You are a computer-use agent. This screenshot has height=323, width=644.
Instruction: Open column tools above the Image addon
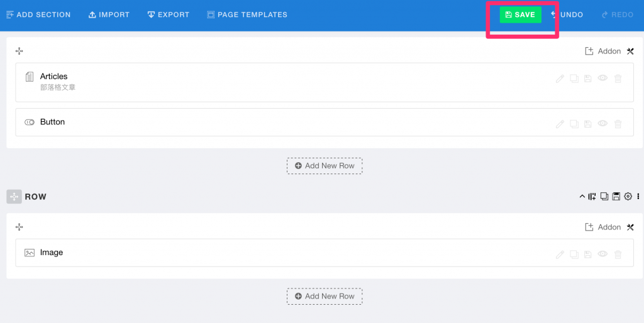[x=630, y=227]
